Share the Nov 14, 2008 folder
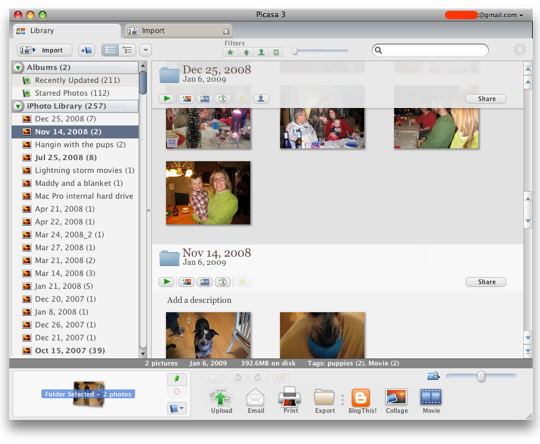The height and width of the screenshot is (444, 540). tap(486, 282)
